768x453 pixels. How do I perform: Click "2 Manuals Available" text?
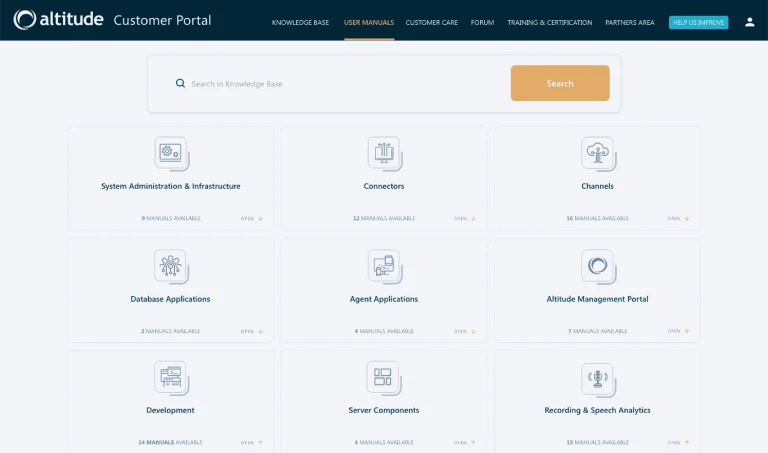pos(170,332)
